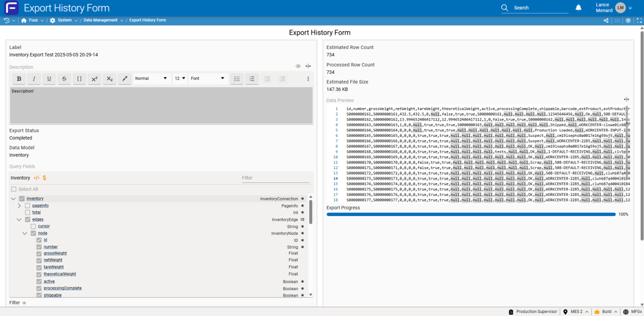Image resolution: width=644 pixels, height=316 pixels.
Task: Toggle strikethrough text formatting
Action: [64, 79]
